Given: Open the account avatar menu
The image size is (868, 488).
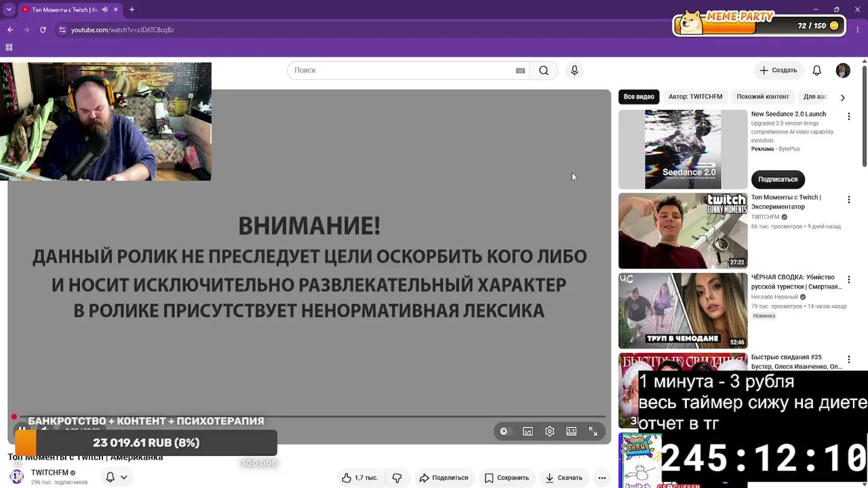Looking at the screenshot, I should [843, 70].
